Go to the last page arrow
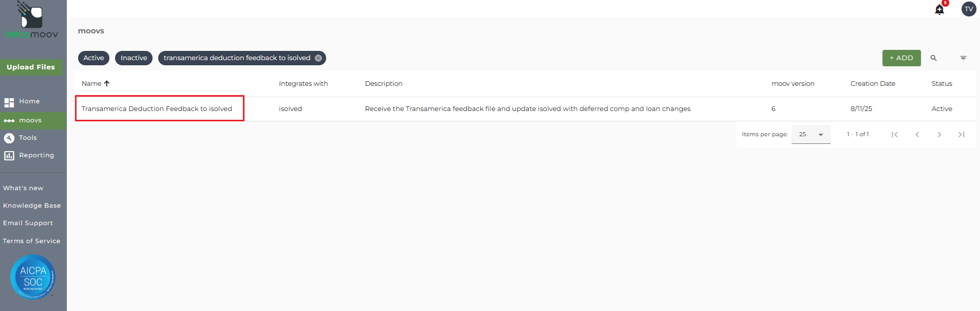Image resolution: width=980 pixels, height=311 pixels. [962, 135]
